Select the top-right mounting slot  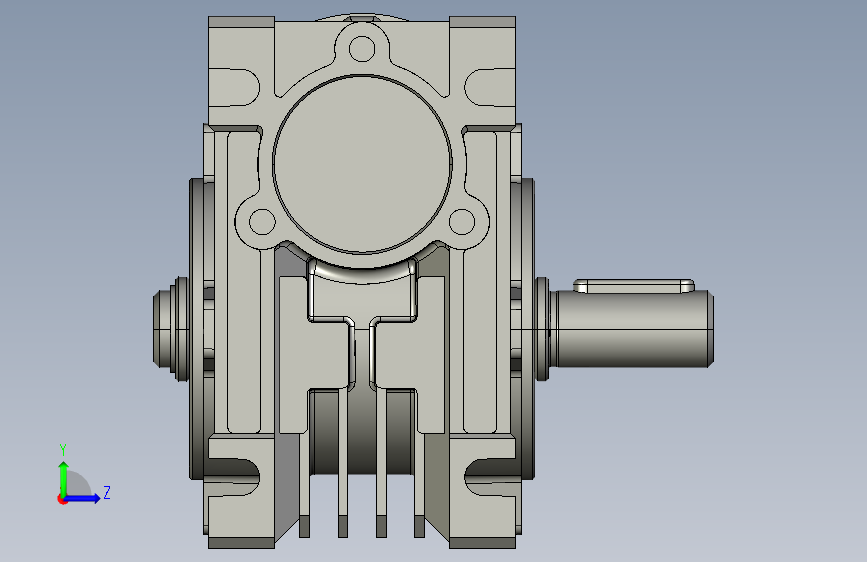490,87
